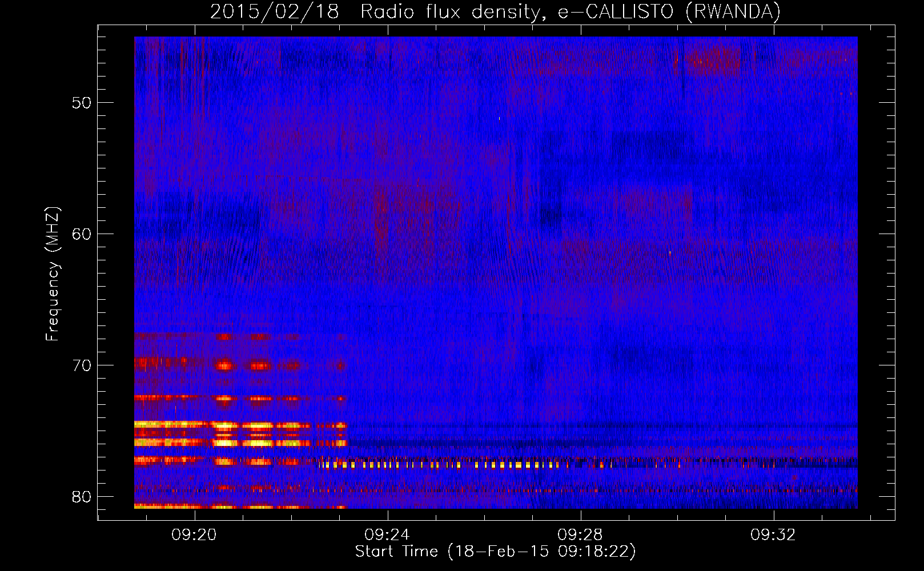
Task: Click the plot title mentioning e-CALLISTO (RWANDA)
Action: [495, 12]
